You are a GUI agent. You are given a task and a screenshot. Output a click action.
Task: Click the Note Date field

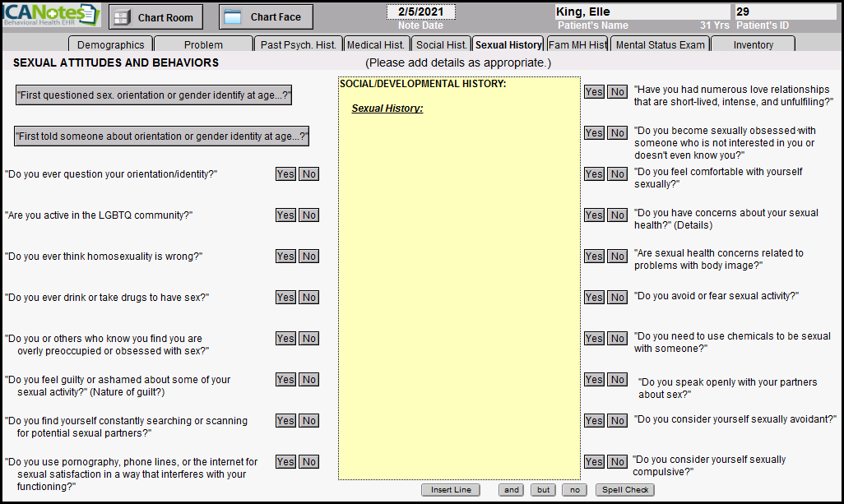[420, 12]
